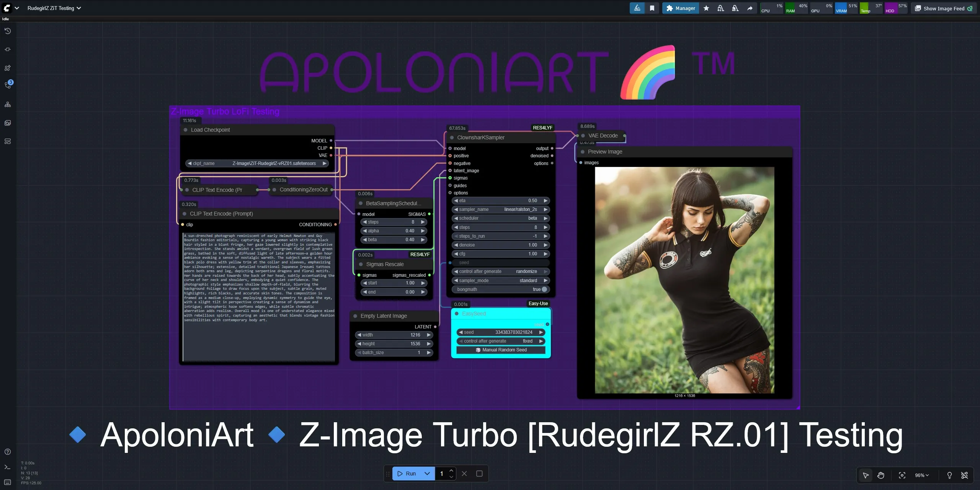Open control after generate randomize combo
This screenshot has height=490, width=980.
[501, 271]
